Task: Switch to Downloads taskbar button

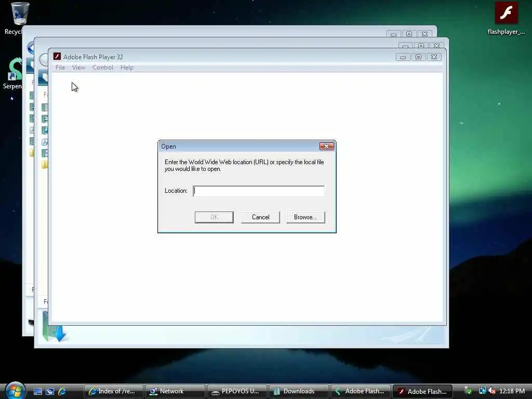Action: [298, 391]
